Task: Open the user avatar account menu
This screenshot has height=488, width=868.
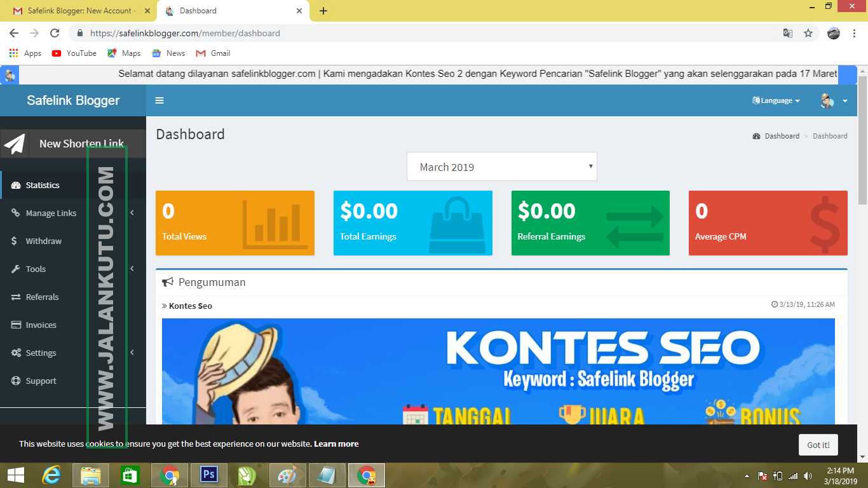Action: point(834,100)
